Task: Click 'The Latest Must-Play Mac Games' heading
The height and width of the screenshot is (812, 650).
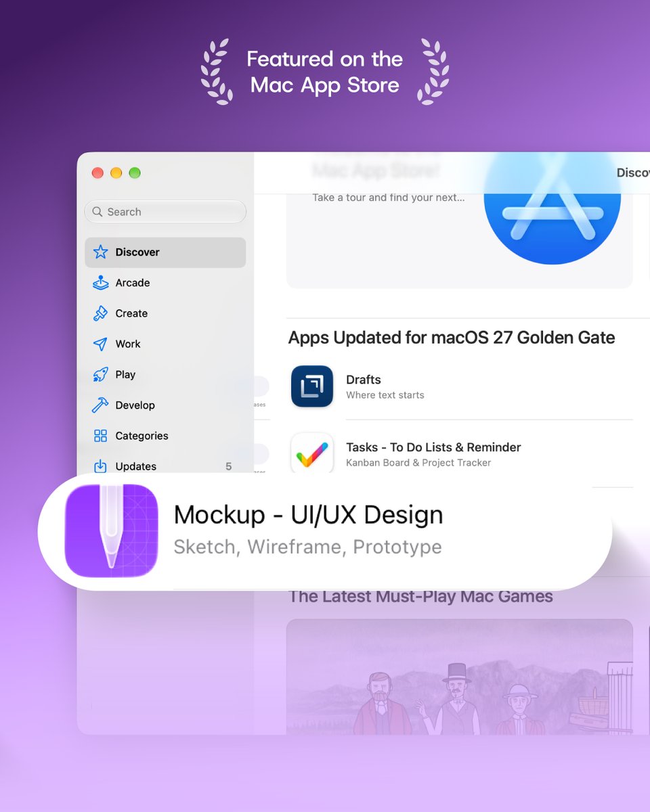Action: tap(420, 596)
